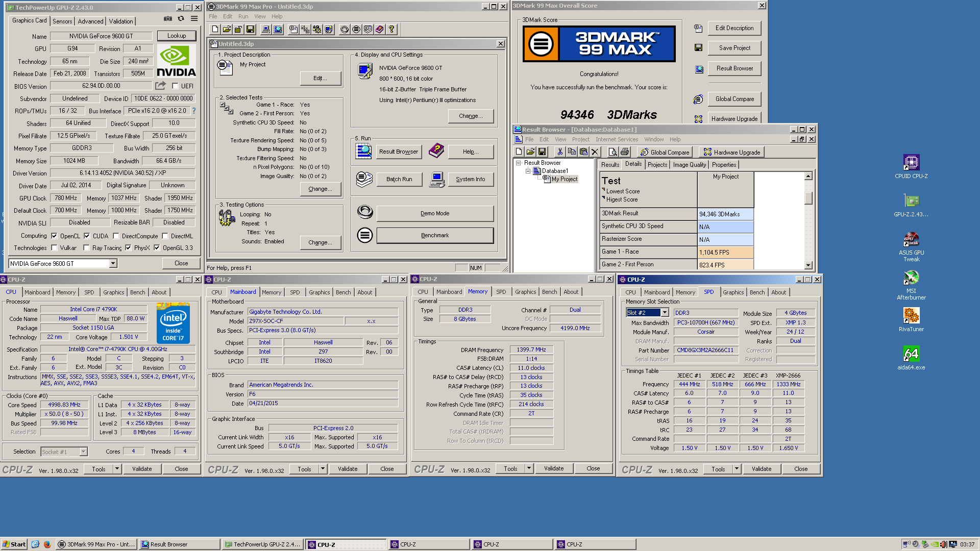The width and height of the screenshot is (980, 551).
Task: Click Print Preview icon in Result Browser toolbar
Action: click(x=612, y=152)
